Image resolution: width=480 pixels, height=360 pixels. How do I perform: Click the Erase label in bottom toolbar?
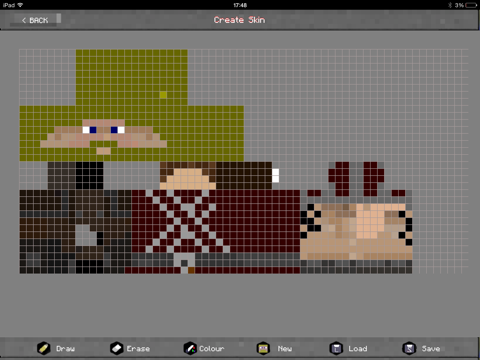click(x=138, y=349)
